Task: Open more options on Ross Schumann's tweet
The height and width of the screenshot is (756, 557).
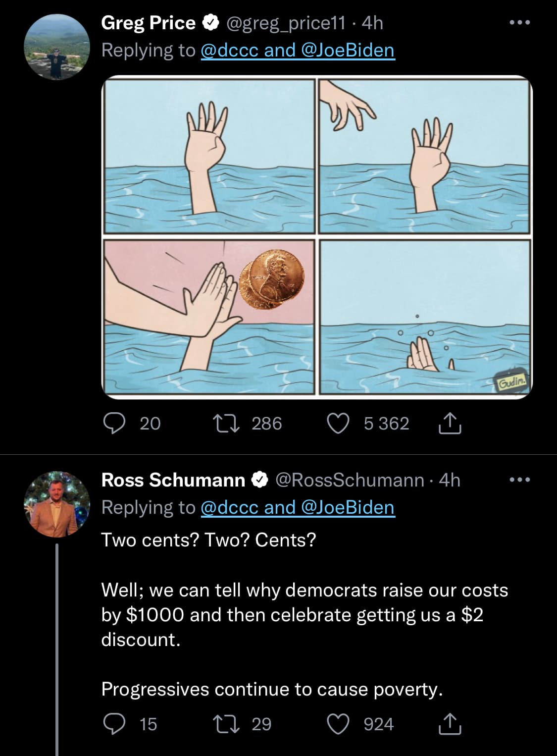Action: tap(520, 480)
